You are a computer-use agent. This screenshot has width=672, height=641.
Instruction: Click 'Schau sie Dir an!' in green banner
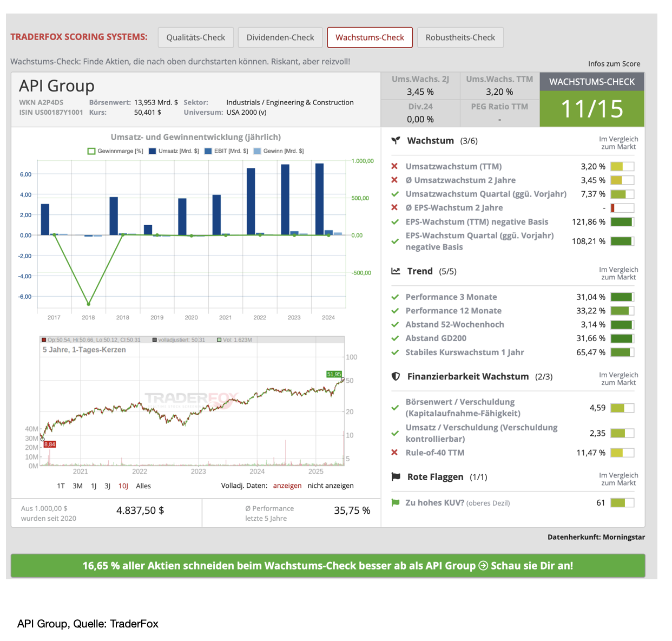(532, 566)
